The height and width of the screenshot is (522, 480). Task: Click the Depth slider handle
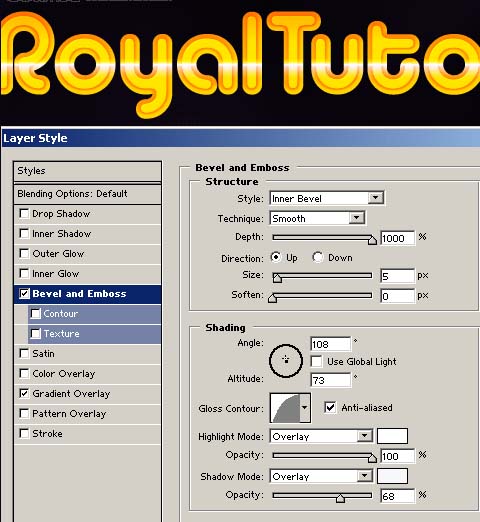coord(372,240)
